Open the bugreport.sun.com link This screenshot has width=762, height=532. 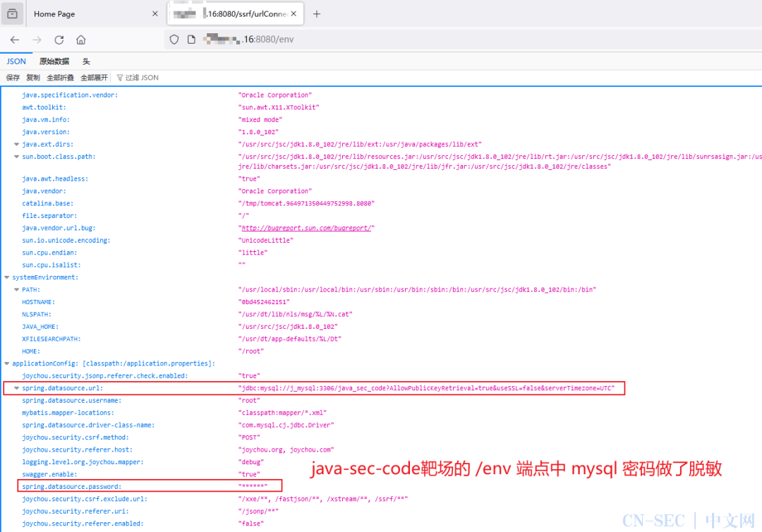[x=306, y=228]
